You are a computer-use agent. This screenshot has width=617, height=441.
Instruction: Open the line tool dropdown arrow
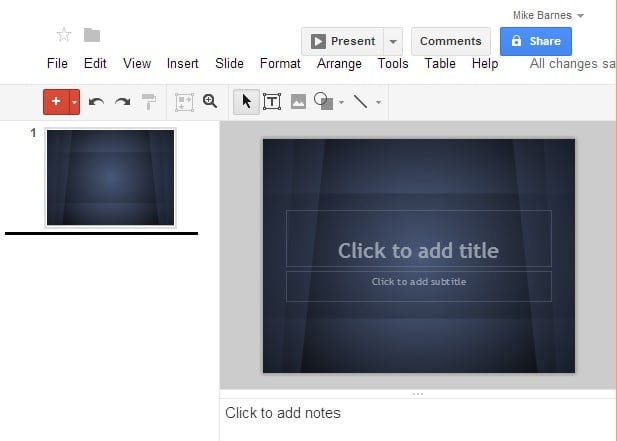[378, 102]
